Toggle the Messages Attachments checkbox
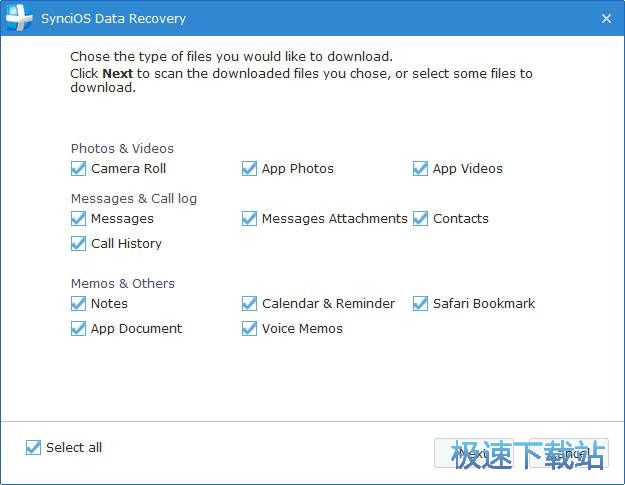This screenshot has width=625, height=485. [250, 218]
